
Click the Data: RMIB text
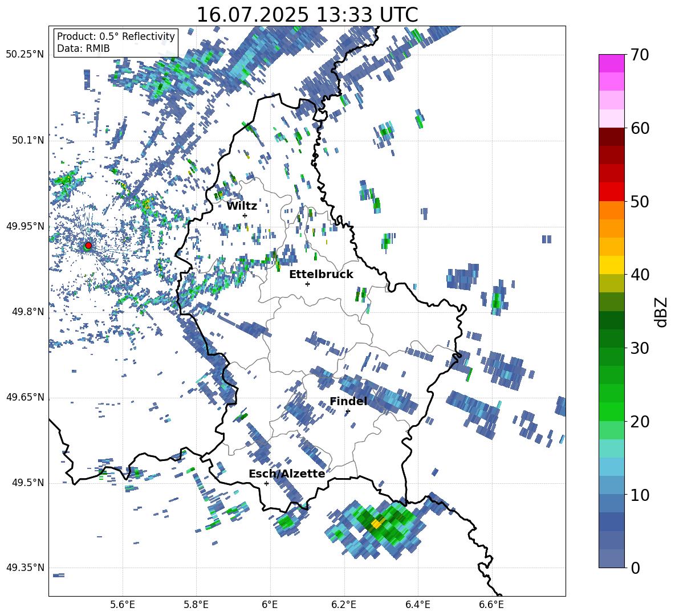click(x=83, y=48)
